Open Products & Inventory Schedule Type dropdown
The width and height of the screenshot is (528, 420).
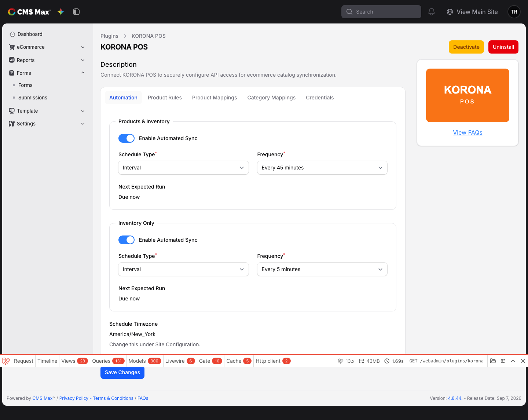click(x=183, y=168)
